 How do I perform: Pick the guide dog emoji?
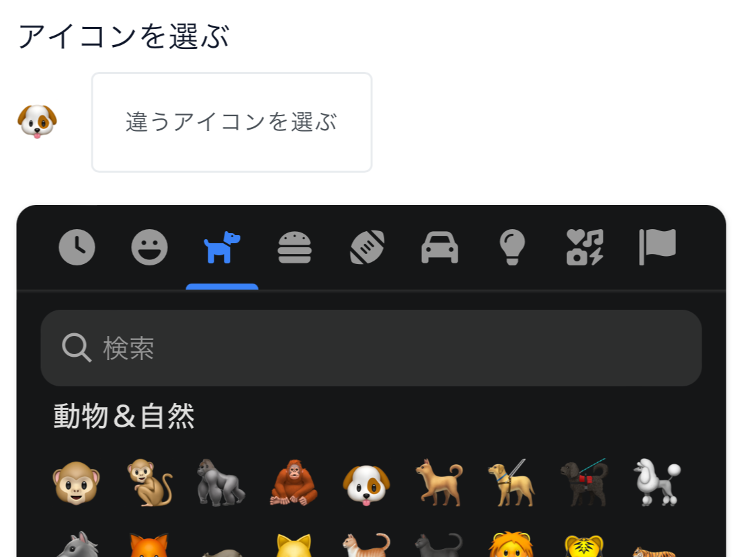[x=512, y=482]
